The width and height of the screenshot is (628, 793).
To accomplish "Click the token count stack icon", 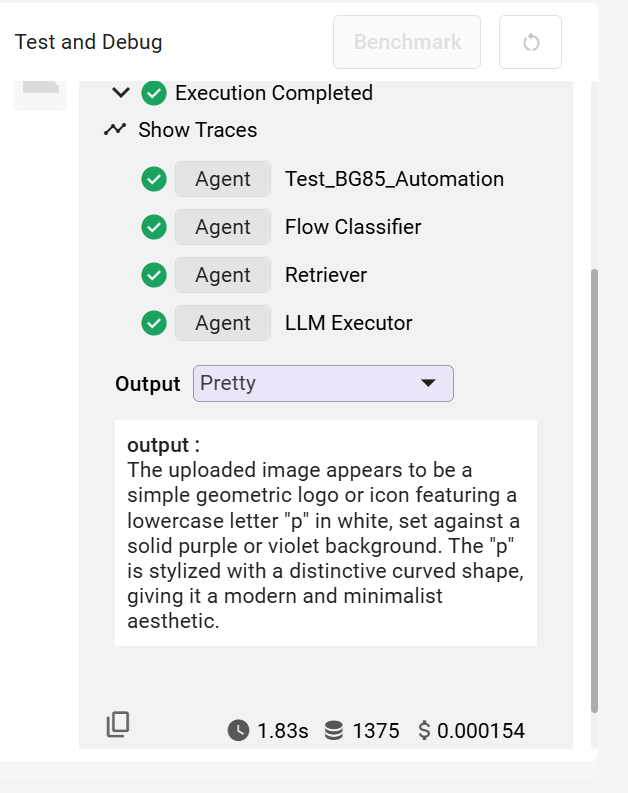I will [334, 731].
